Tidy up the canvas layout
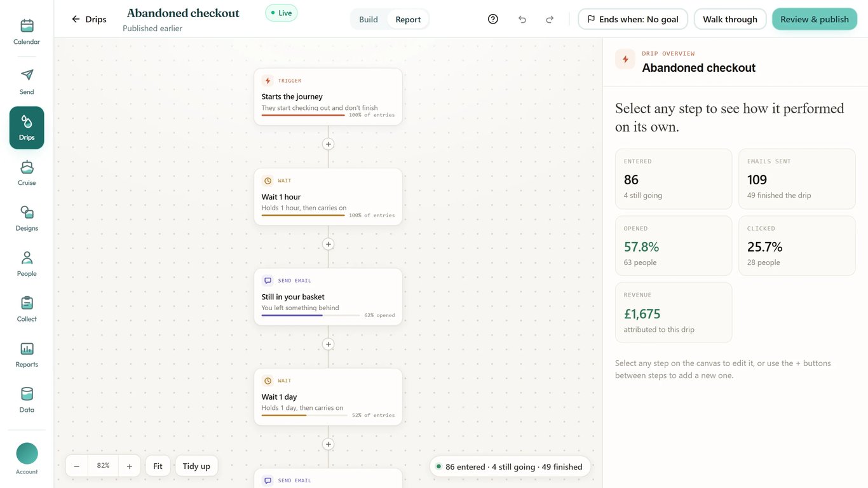 click(196, 466)
